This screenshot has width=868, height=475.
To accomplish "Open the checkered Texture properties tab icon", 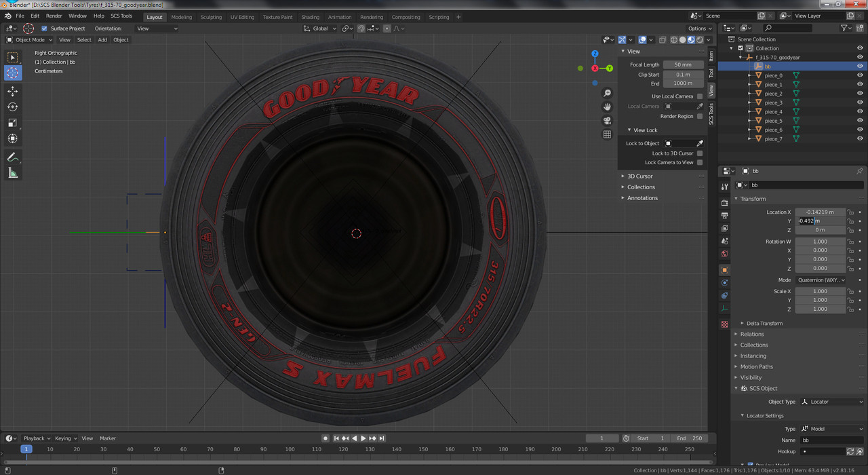I will click(724, 324).
